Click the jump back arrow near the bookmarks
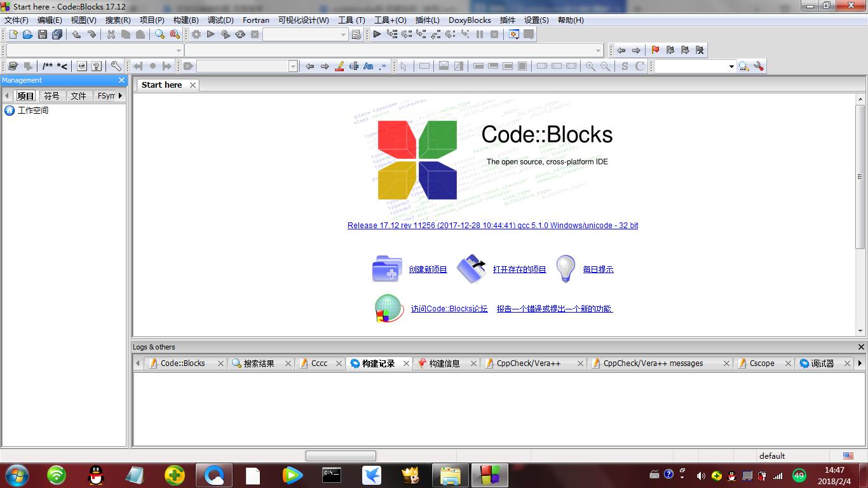 pos(621,50)
